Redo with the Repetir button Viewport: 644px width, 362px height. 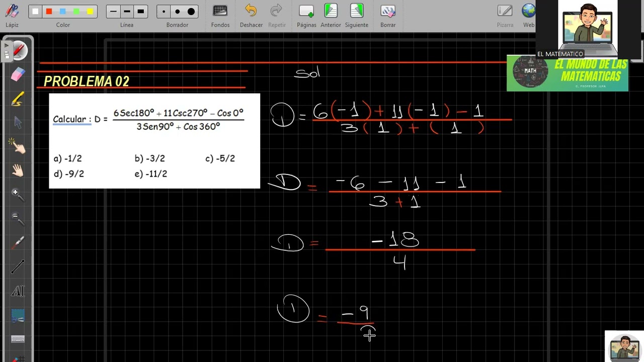pos(277,15)
